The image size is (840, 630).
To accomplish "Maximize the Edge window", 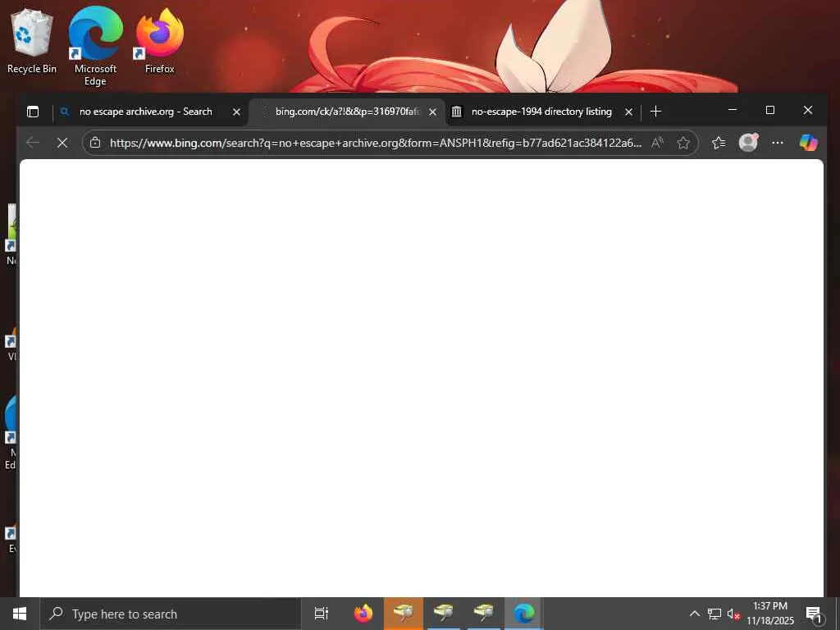I will pyautogui.click(x=769, y=110).
